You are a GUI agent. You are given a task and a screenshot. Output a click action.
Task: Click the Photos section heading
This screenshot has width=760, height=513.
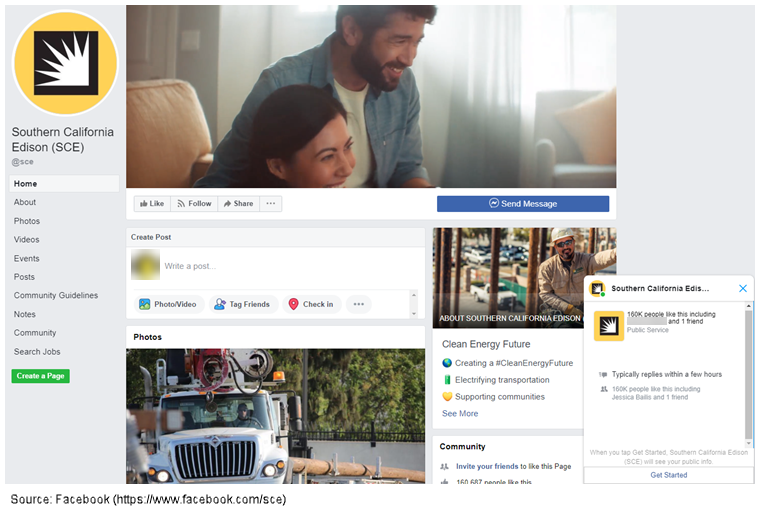click(147, 337)
